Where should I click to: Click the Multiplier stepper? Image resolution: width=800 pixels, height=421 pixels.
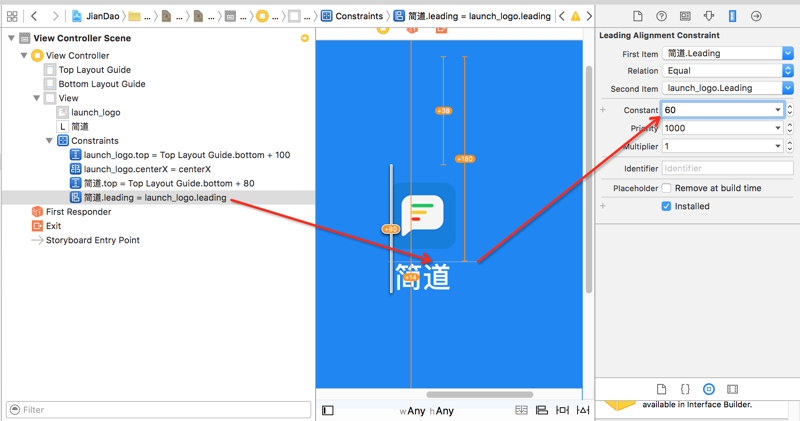tap(790, 146)
